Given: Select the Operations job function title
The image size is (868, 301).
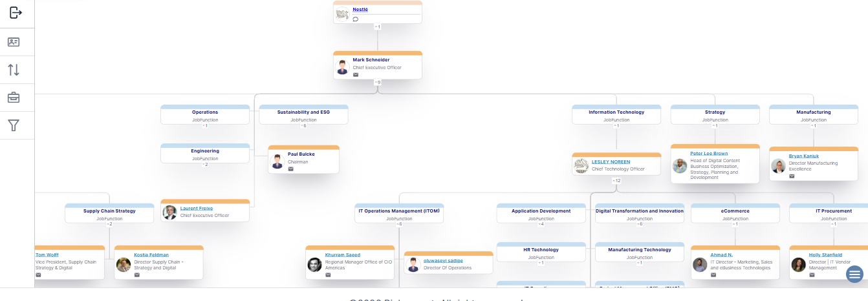Looking at the screenshot, I should 205,112.
